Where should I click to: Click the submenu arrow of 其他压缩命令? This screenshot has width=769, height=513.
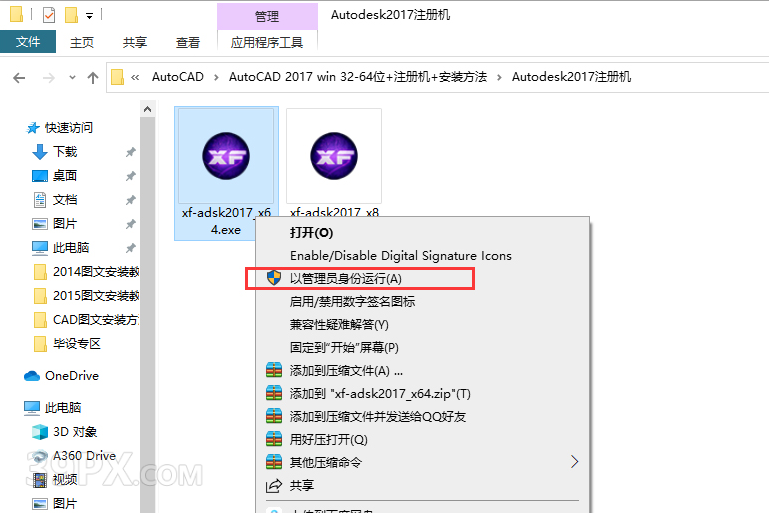(574, 462)
